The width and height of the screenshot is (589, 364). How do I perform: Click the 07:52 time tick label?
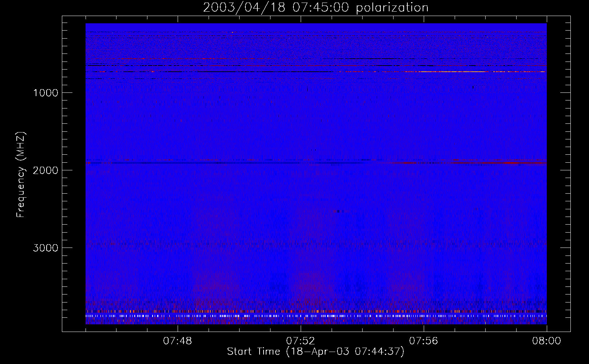pyautogui.click(x=301, y=341)
